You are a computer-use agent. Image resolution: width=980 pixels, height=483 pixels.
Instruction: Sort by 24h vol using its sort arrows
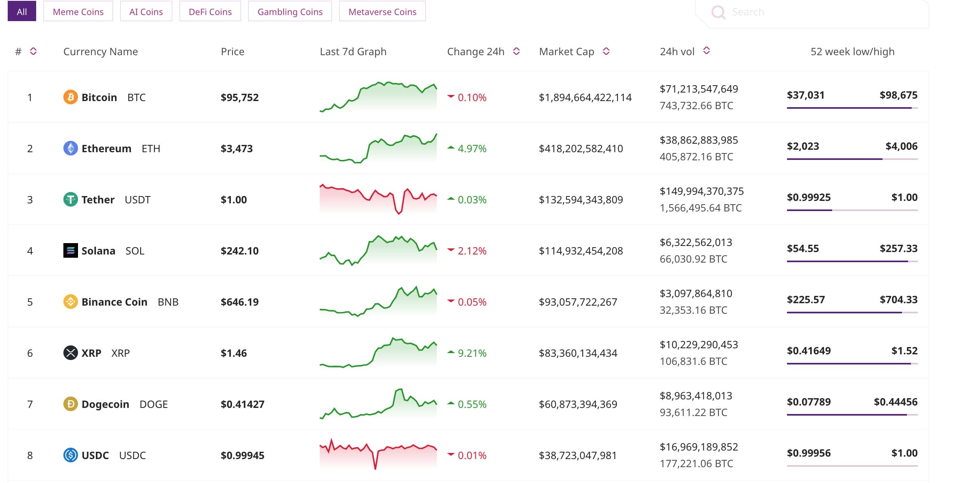(x=707, y=50)
